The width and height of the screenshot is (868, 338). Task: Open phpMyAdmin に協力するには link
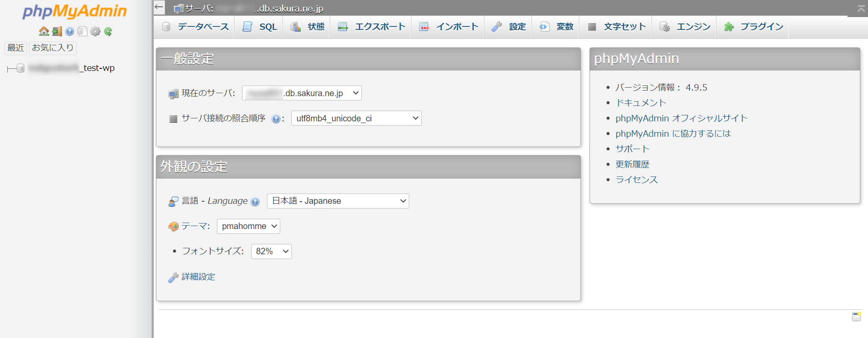[x=673, y=134]
